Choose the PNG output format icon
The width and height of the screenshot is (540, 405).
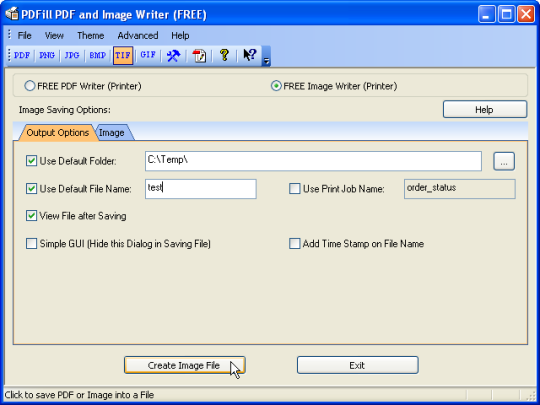click(x=47, y=55)
